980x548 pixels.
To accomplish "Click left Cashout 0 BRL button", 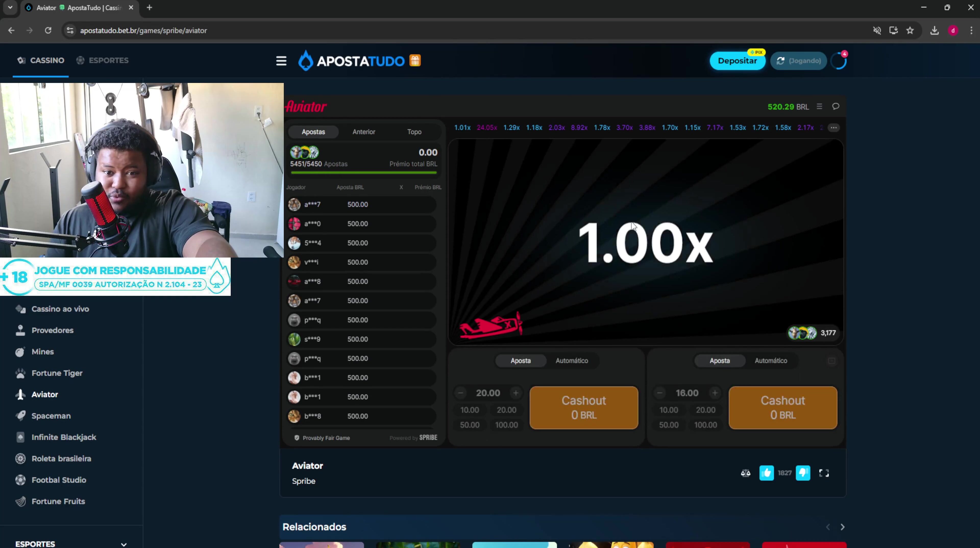I will [x=584, y=408].
